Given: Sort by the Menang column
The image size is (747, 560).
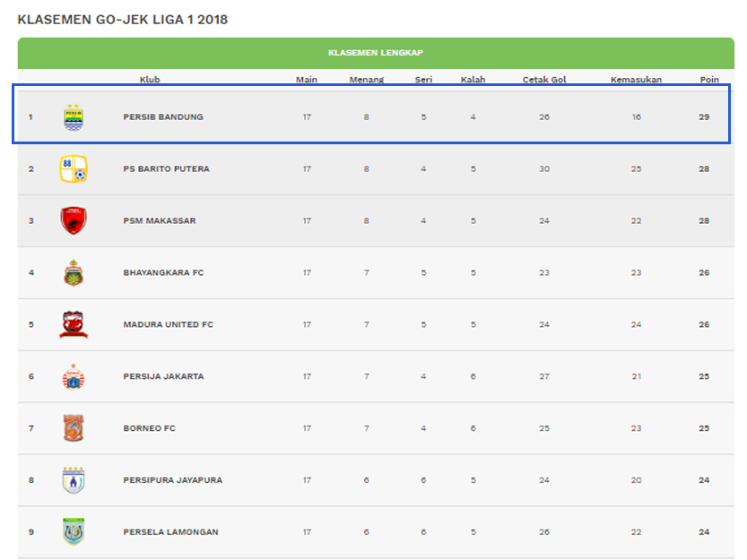Looking at the screenshot, I should tap(366, 79).
